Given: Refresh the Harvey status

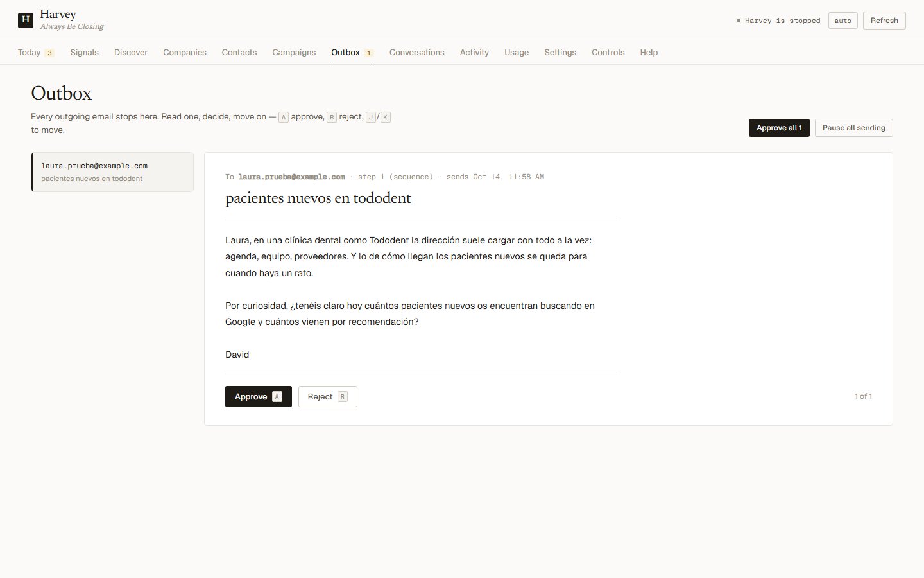Looking at the screenshot, I should coord(884,21).
